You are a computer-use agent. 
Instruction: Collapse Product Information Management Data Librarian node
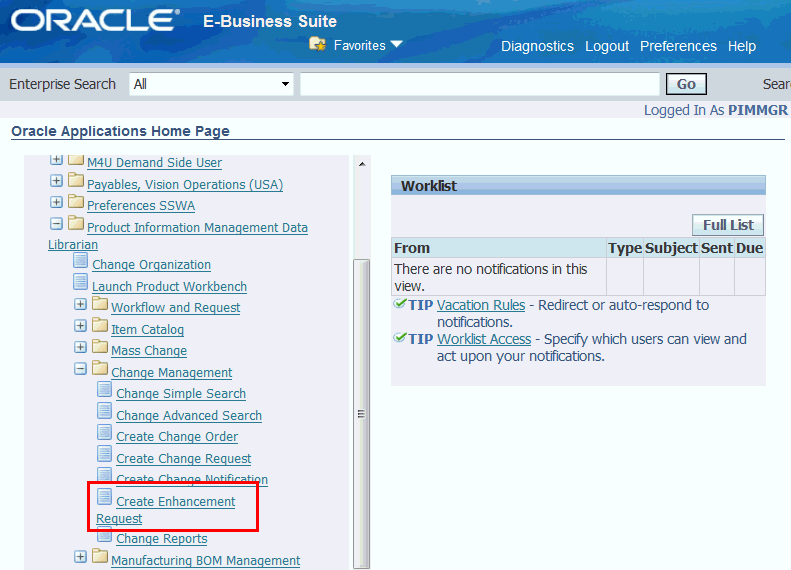56,223
